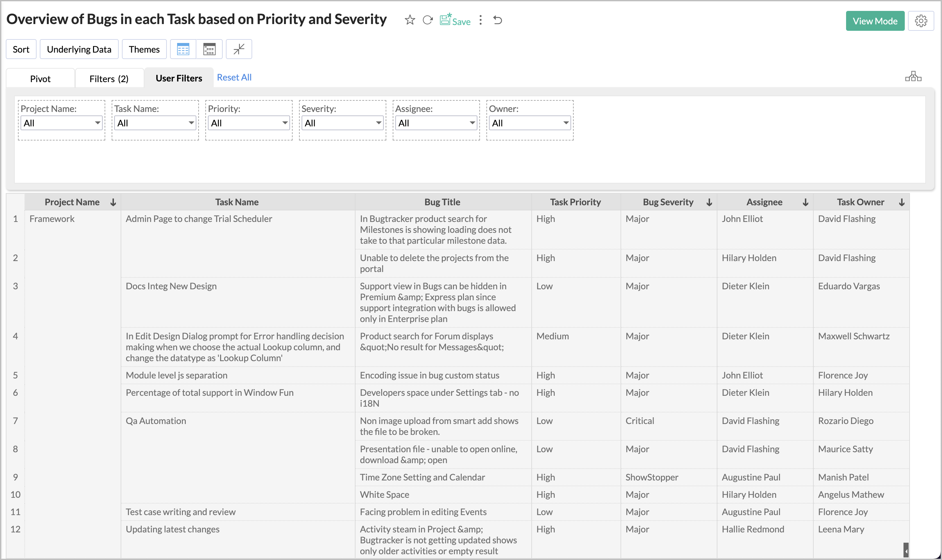This screenshot has height=560, width=942.
Task: Open the Pivot tab
Action: (40, 78)
